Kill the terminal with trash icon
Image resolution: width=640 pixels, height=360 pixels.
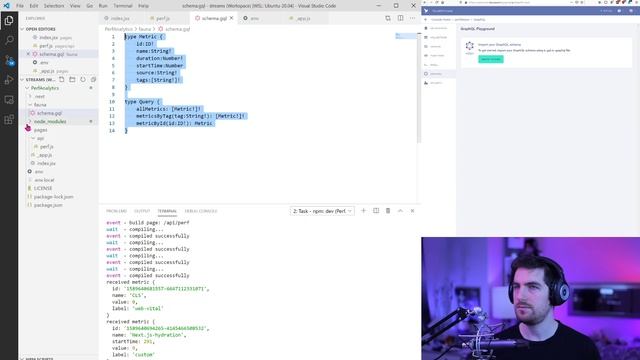[x=388, y=211]
